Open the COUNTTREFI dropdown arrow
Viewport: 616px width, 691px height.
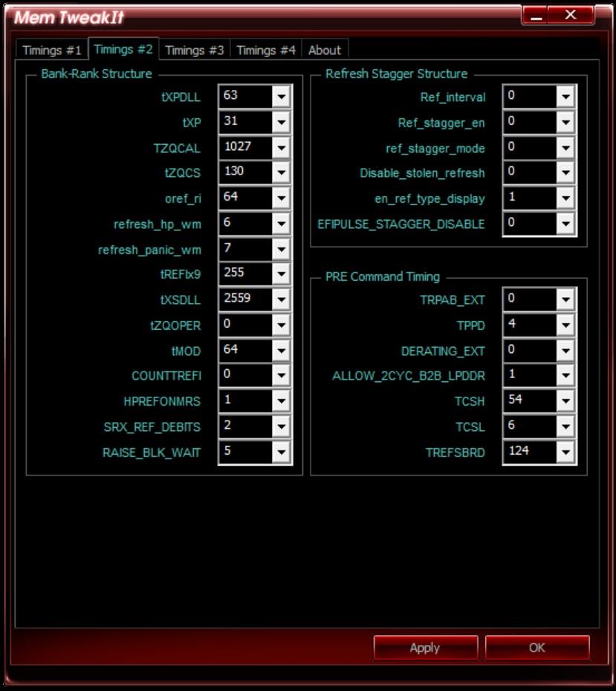pos(281,375)
